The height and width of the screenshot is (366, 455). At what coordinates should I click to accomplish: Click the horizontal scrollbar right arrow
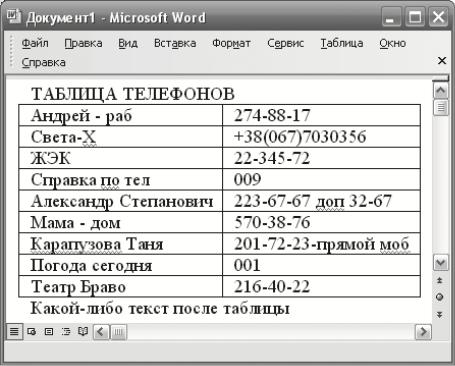[x=423, y=332]
